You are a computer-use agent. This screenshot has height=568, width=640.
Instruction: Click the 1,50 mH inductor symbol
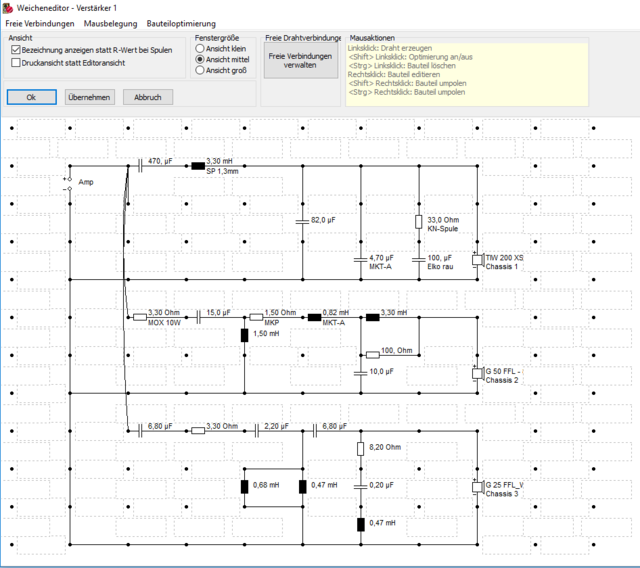tap(245, 334)
